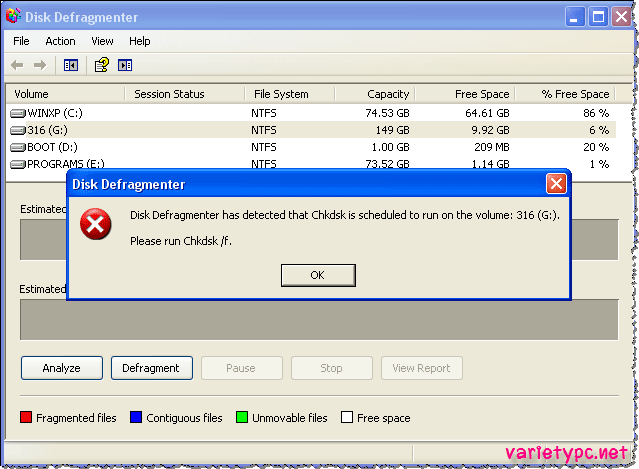Click the WINXP (C:) drive icon
Image resolution: width=639 pixels, height=469 pixels.
click(x=18, y=113)
